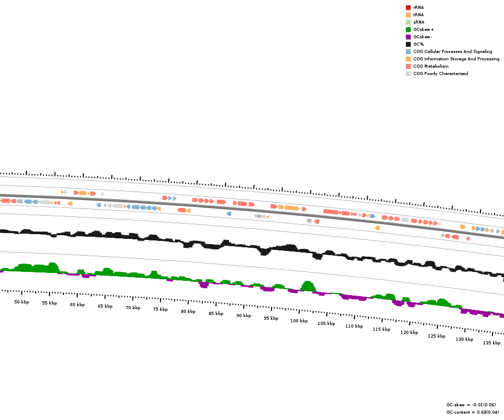
Task: Select the 50 kbp scale label
Action: point(22,302)
